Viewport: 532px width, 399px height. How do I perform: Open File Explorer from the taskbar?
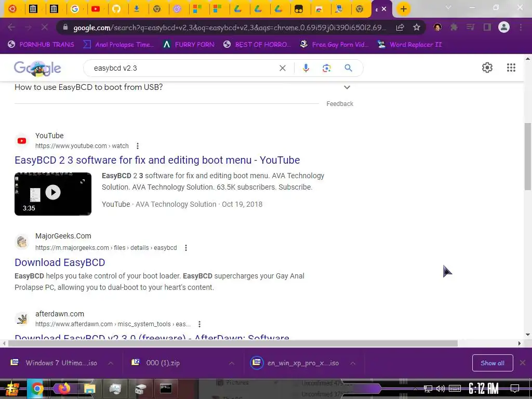point(89,389)
